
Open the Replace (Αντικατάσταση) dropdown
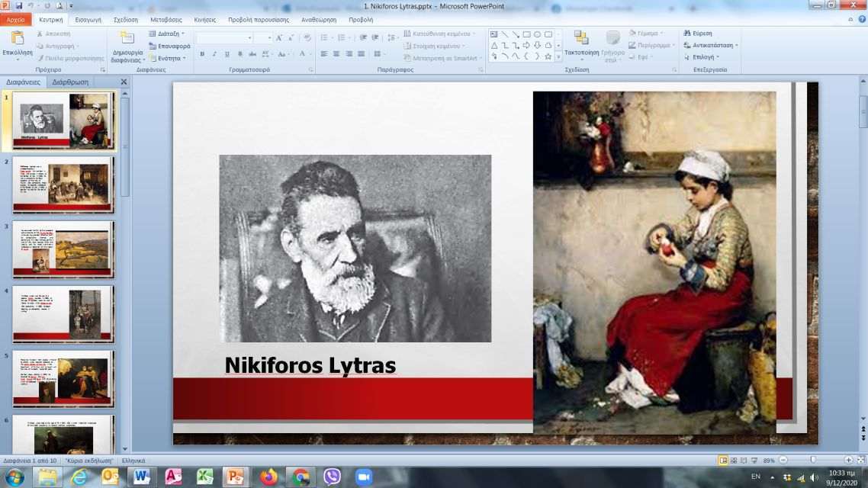pyautogui.click(x=711, y=46)
